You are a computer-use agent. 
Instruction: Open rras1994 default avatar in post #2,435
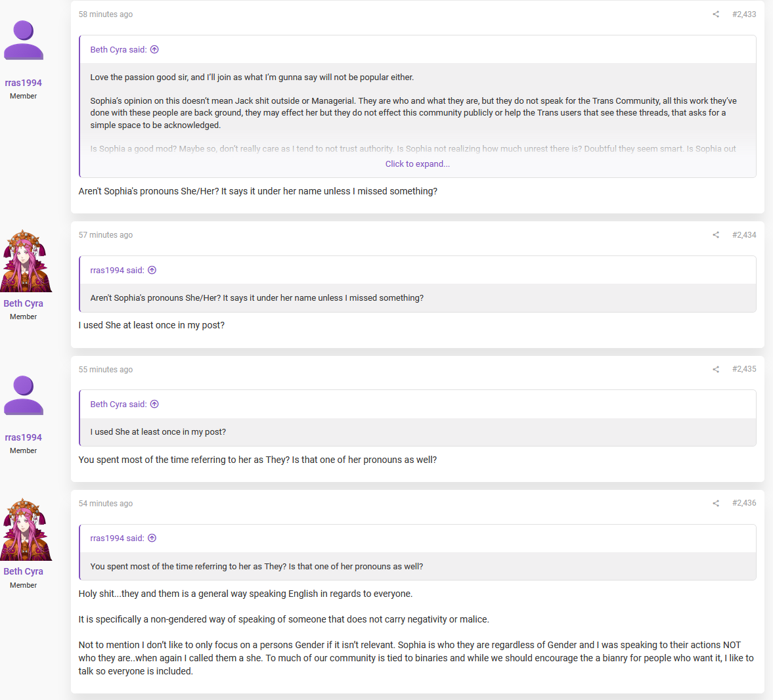coord(23,395)
